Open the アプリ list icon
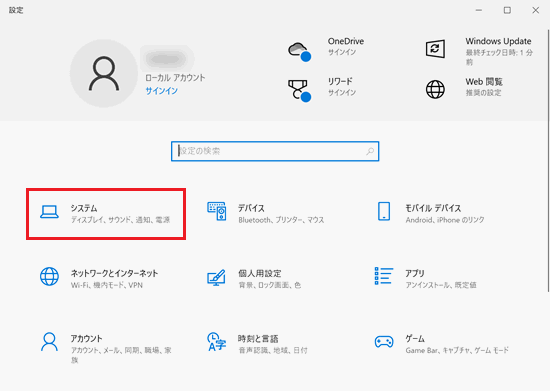 click(384, 276)
